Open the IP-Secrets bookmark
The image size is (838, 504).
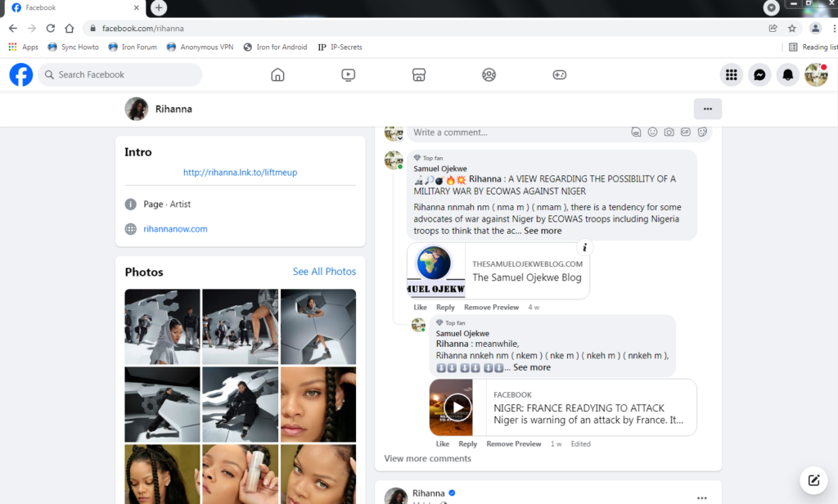[340, 47]
